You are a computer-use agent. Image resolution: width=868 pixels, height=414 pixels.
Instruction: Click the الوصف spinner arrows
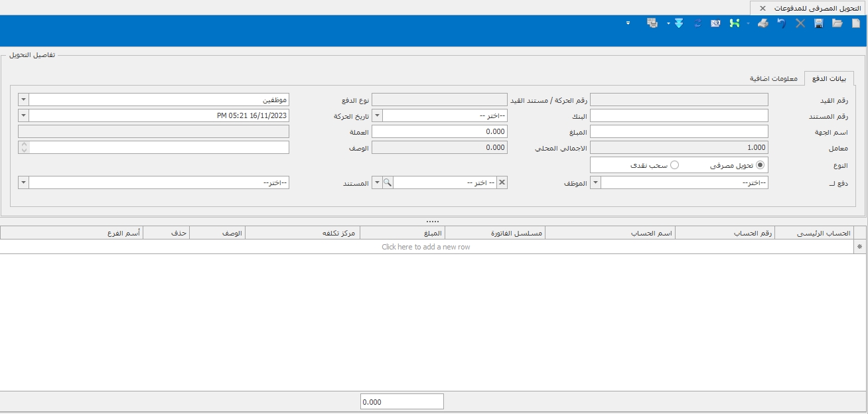[24, 147]
